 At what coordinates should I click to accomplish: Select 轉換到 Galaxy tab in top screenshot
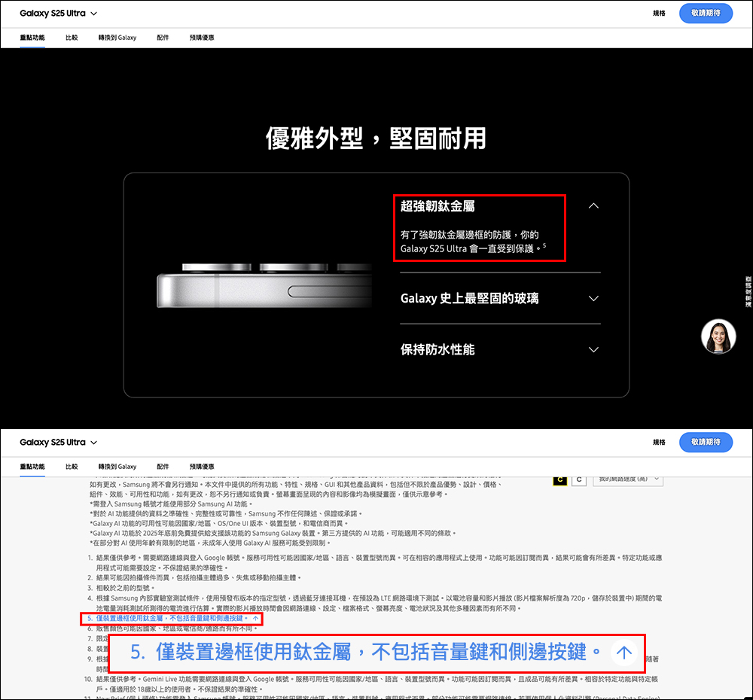tap(117, 38)
